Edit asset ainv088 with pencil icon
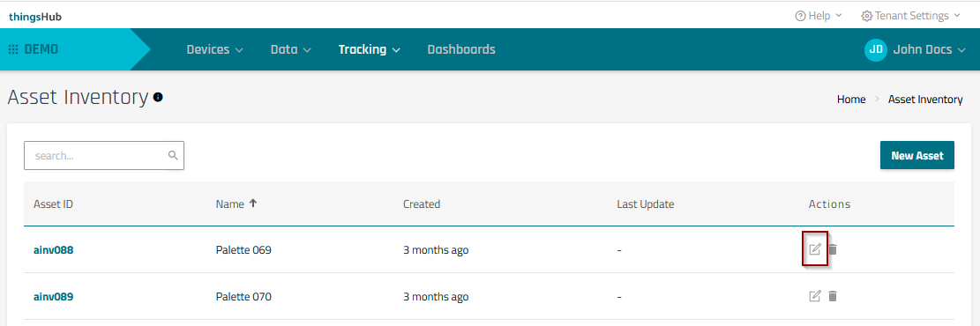 [x=814, y=249]
